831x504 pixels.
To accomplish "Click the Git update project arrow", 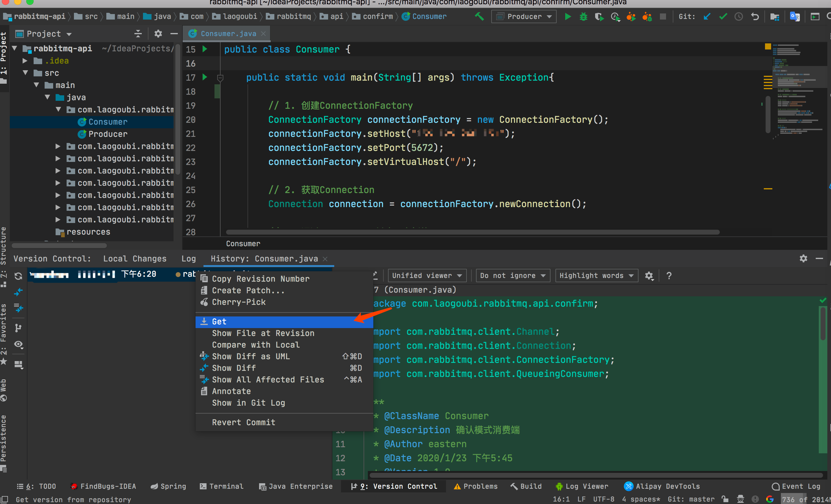I will 707,16.
